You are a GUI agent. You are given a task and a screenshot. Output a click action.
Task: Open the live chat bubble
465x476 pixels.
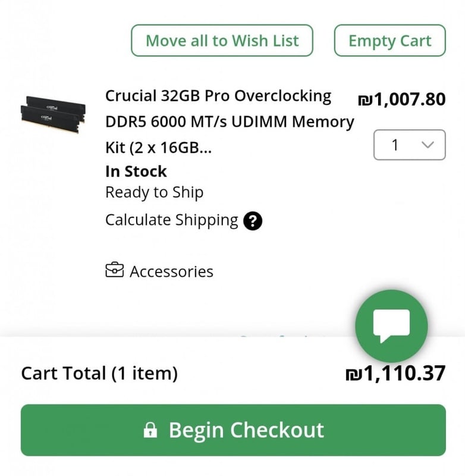pos(391,325)
